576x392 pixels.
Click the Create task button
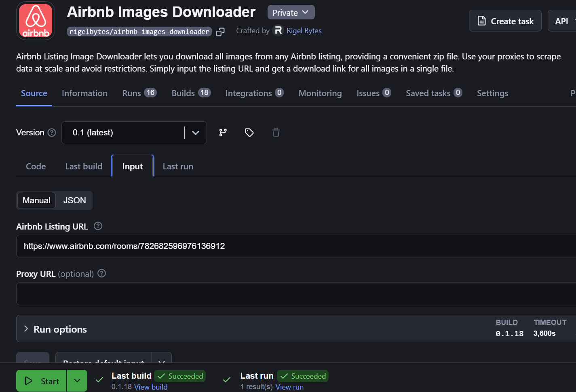pyautogui.click(x=505, y=21)
